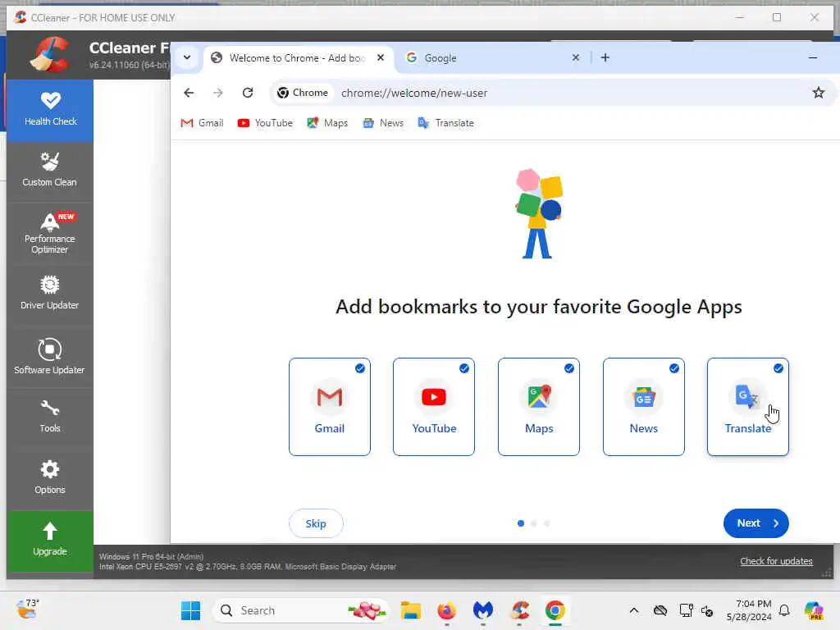
Task: Open News bookmark in bookmarks bar
Action: click(383, 123)
